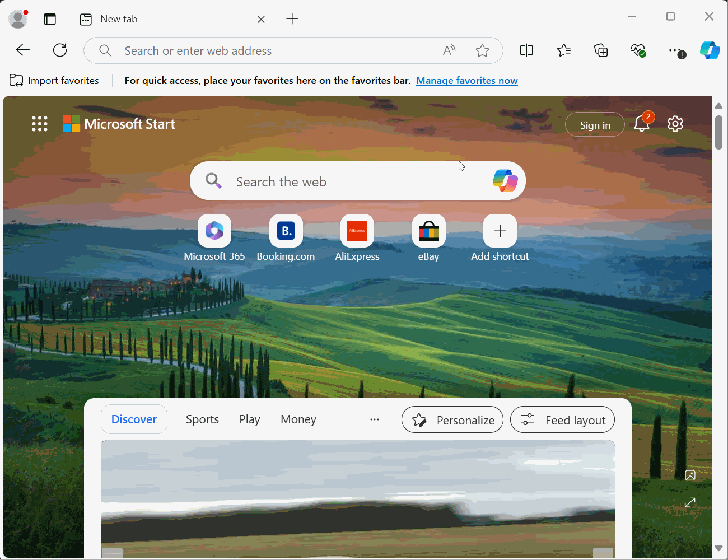Open Collections icon
Screen dimensions: 728x560
pos(601,50)
